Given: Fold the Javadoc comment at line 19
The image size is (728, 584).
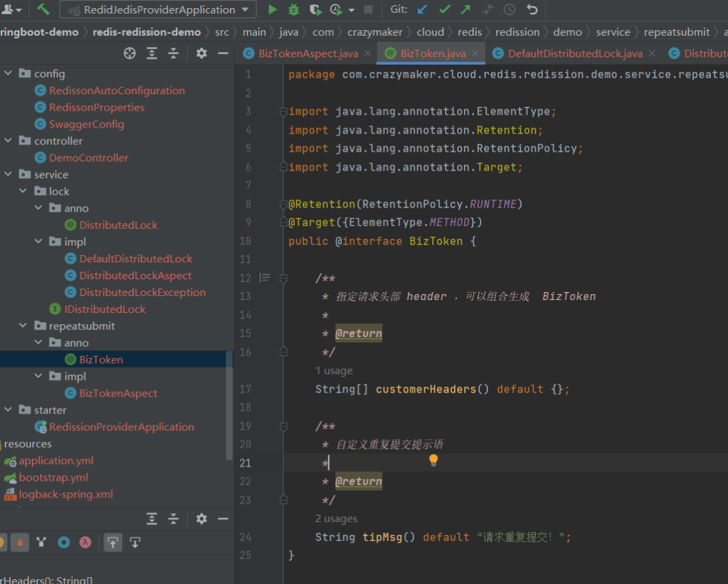Looking at the screenshot, I should coord(283,426).
